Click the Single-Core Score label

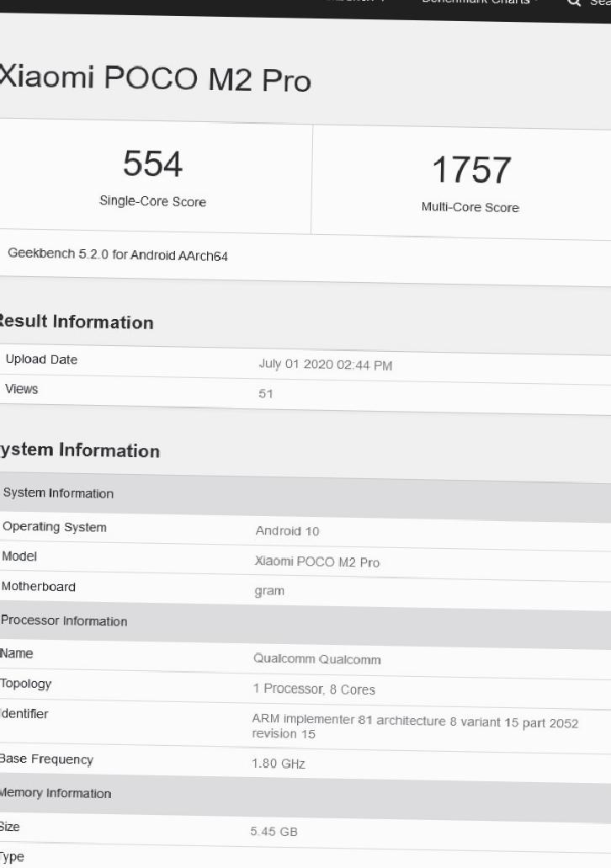[x=153, y=201]
